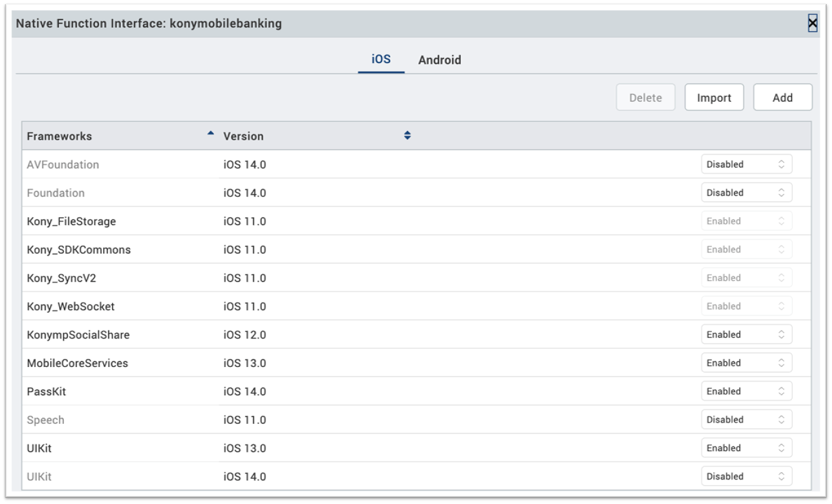Select the Kony_FileStorage framework row
Screen dimensions: 832x504
[x=71, y=221]
